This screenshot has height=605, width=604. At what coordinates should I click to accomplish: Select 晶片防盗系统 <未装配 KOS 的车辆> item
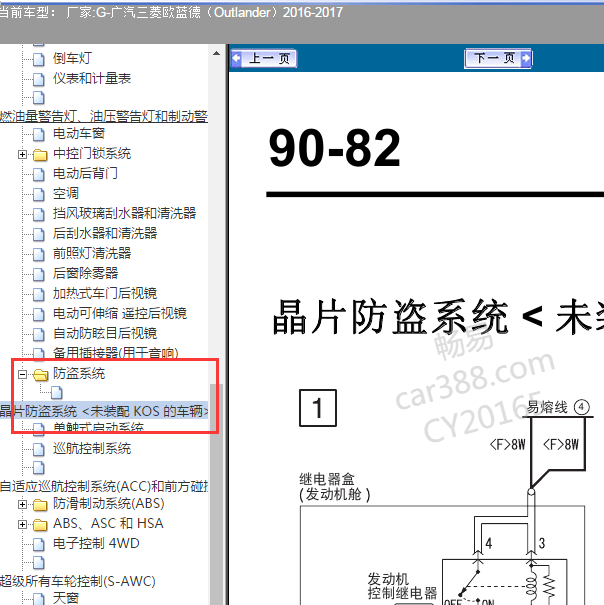(103, 411)
